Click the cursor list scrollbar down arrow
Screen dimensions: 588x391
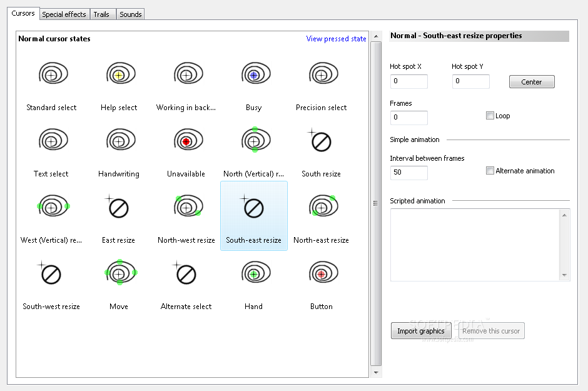click(x=376, y=372)
